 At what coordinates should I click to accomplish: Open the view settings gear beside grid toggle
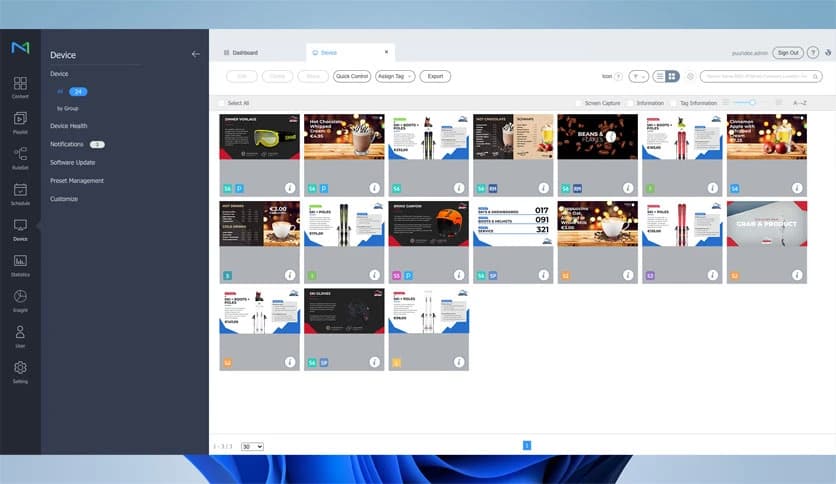pos(690,76)
